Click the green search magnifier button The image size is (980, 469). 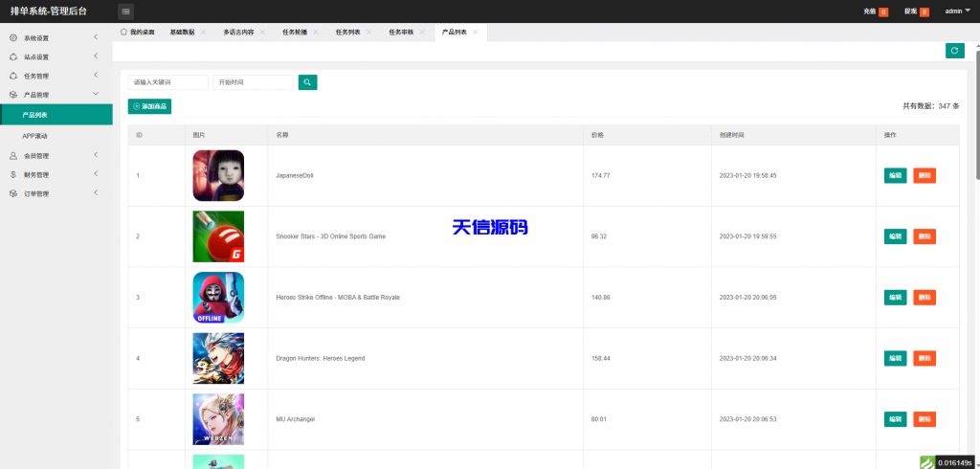pyautogui.click(x=307, y=82)
